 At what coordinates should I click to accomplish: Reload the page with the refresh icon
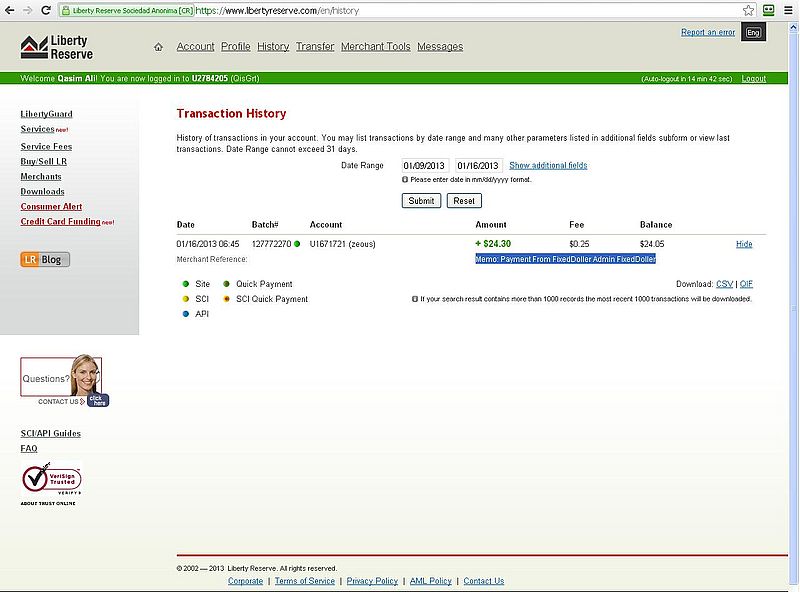coord(46,10)
